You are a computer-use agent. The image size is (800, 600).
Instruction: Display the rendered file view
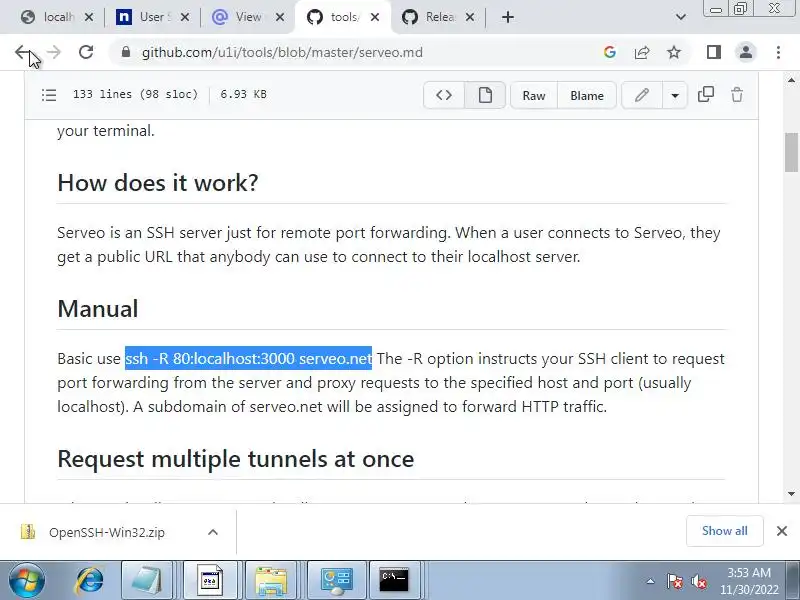click(x=485, y=95)
